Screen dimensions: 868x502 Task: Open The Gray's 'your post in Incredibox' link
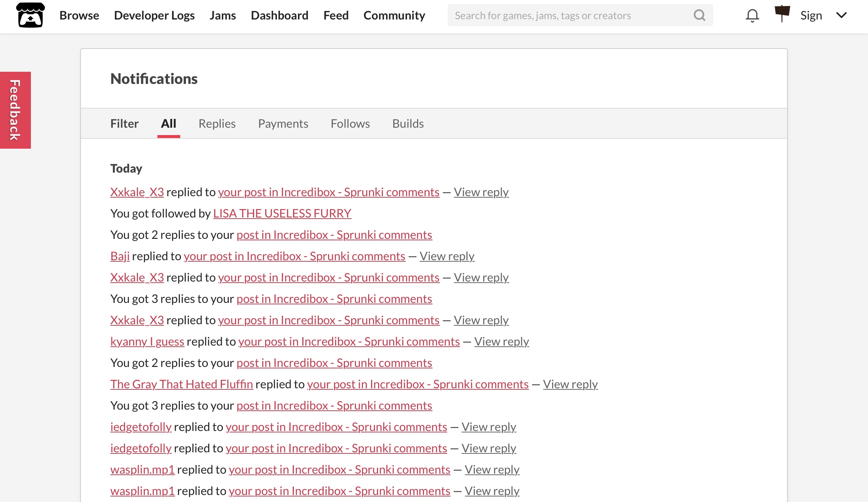pyautogui.click(x=418, y=384)
